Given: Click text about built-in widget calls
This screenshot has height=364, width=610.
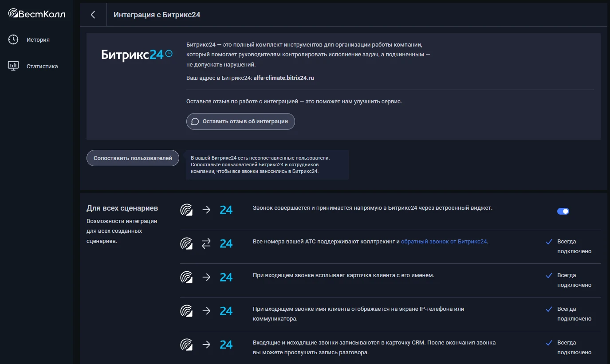Looking at the screenshot, I should (x=373, y=207).
